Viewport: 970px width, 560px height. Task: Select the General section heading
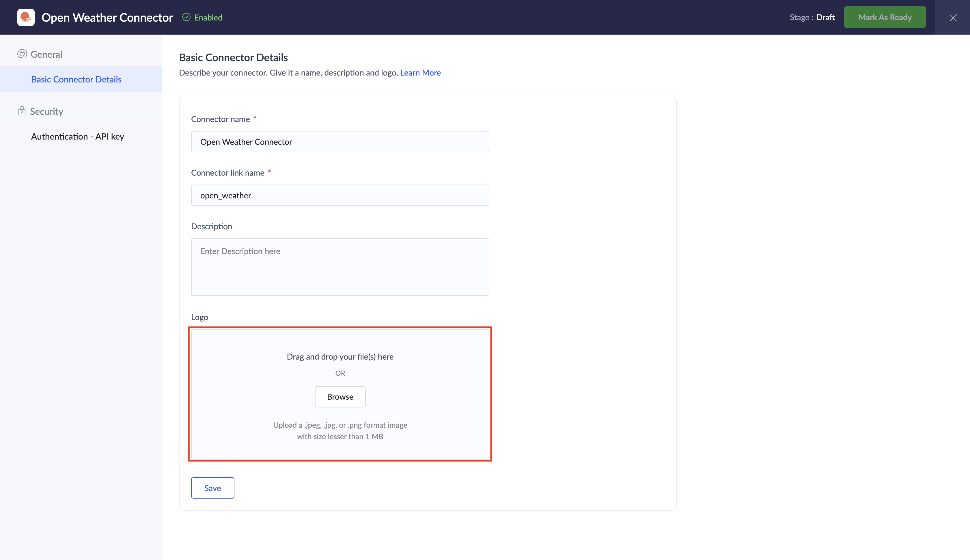point(46,54)
